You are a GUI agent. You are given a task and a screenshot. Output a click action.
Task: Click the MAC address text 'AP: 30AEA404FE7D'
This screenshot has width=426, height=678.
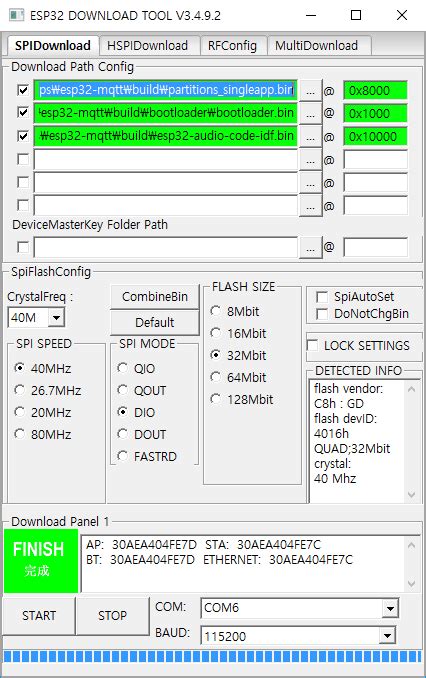pos(141,545)
